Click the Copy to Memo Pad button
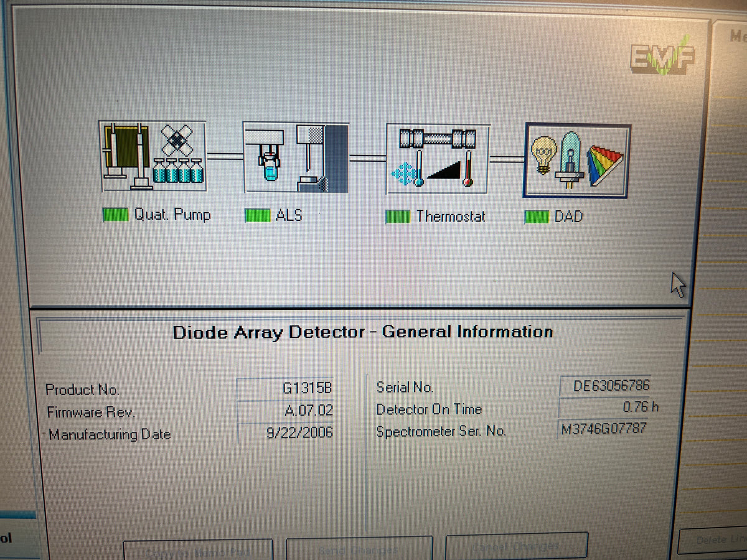The image size is (747, 560). tap(198, 550)
